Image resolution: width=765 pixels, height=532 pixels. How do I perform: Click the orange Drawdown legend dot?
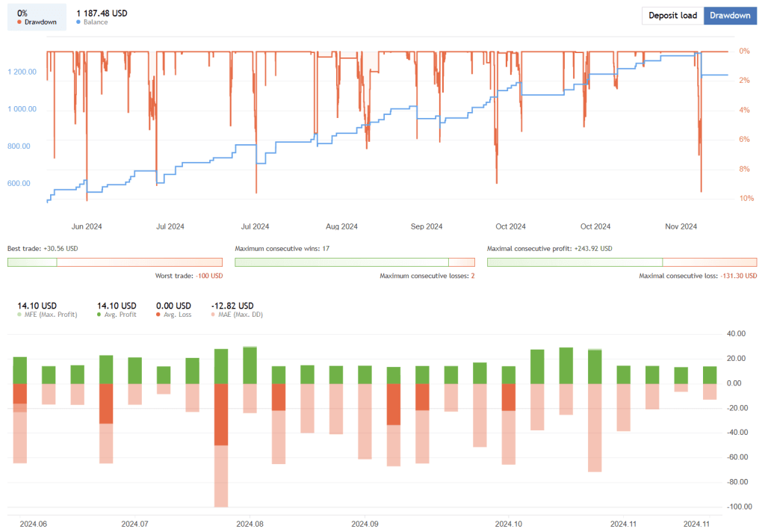19,22
